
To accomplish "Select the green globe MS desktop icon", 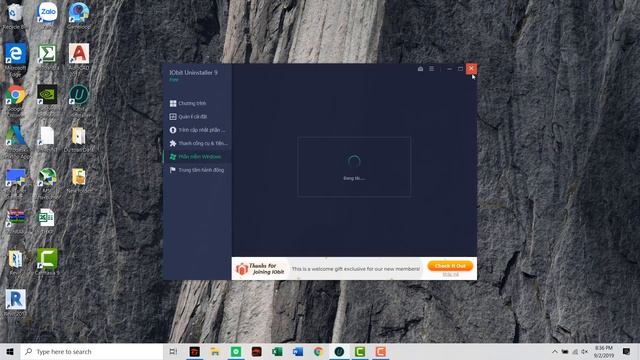I will click(x=47, y=182).
